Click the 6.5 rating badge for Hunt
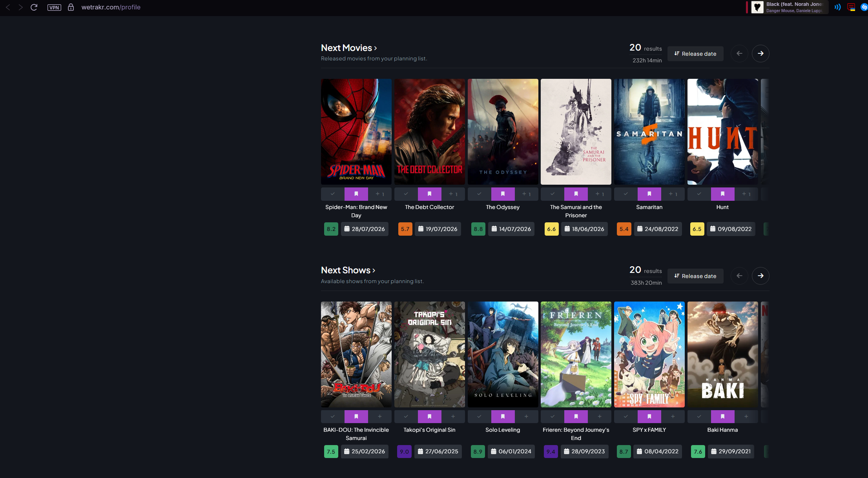The height and width of the screenshot is (478, 868). pyautogui.click(x=697, y=229)
